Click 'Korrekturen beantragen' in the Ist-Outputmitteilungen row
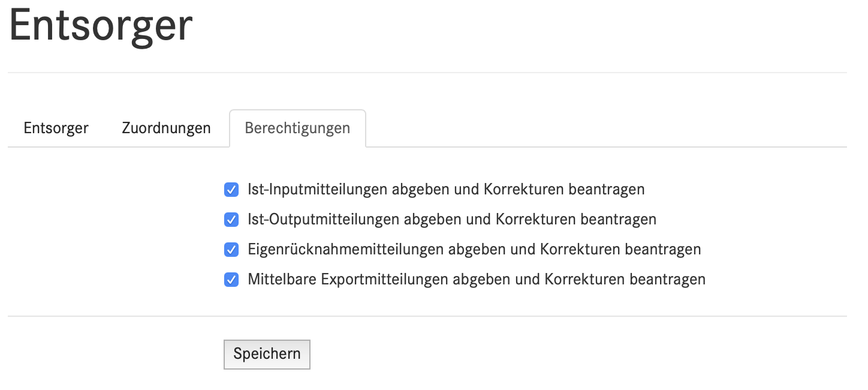Screen dimensions: 868x390 tap(575, 220)
